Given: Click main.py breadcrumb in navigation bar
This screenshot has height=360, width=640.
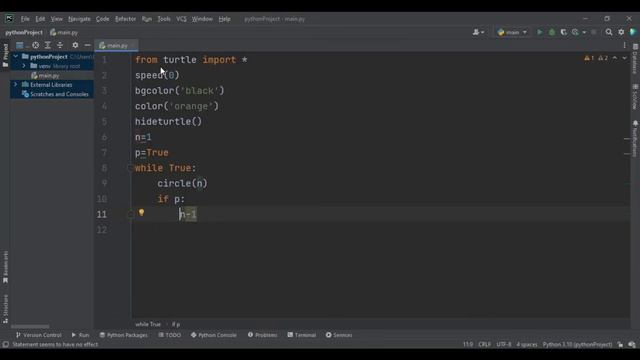Looking at the screenshot, I should [64, 32].
